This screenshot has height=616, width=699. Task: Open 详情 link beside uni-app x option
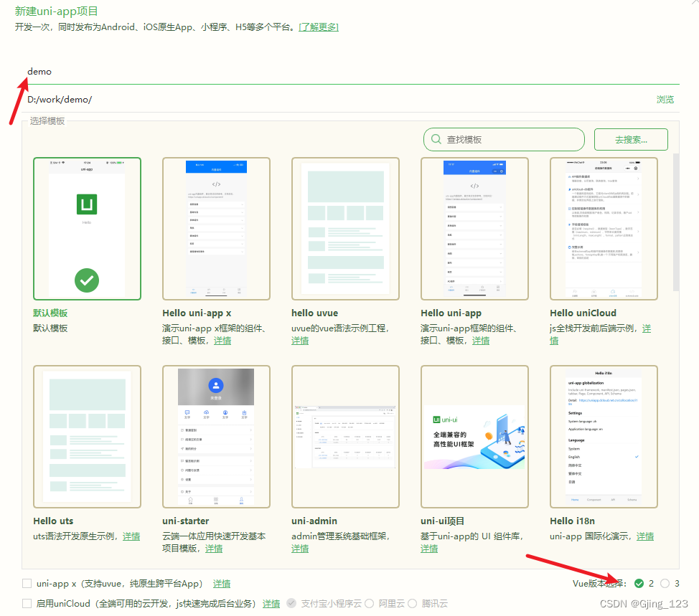point(222,584)
